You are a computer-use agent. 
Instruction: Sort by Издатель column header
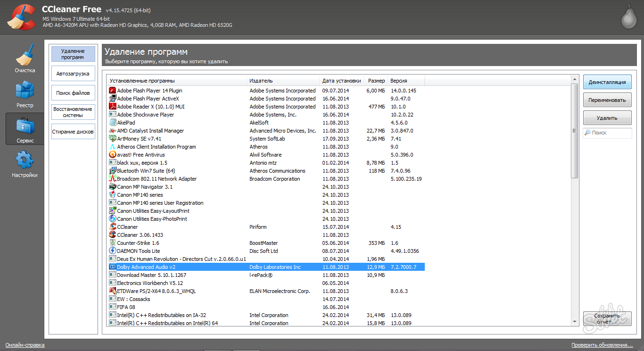point(283,81)
